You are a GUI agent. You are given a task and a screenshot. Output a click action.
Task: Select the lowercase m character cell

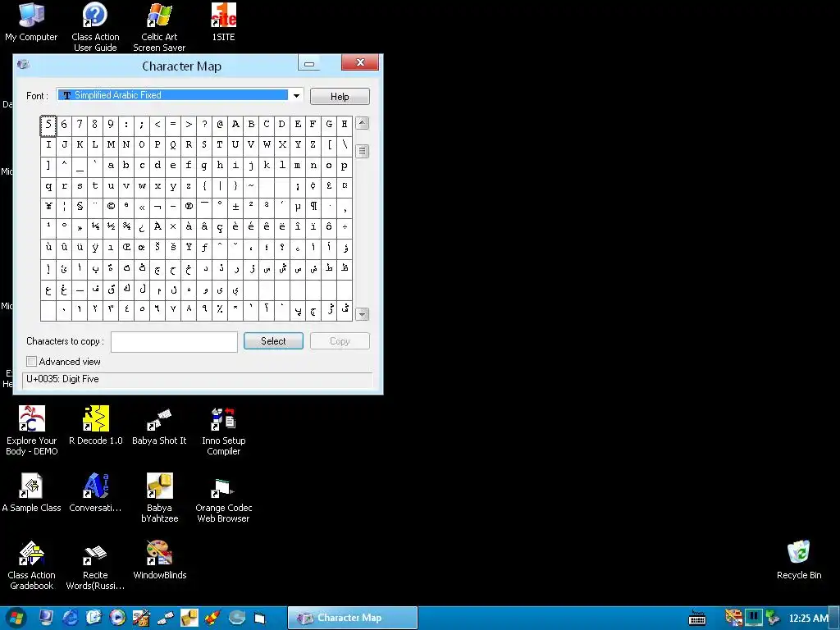(x=297, y=167)
